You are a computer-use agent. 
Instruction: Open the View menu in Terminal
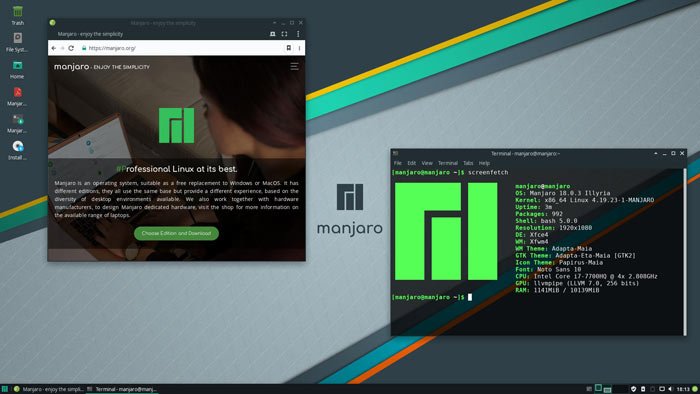(427, 163)
